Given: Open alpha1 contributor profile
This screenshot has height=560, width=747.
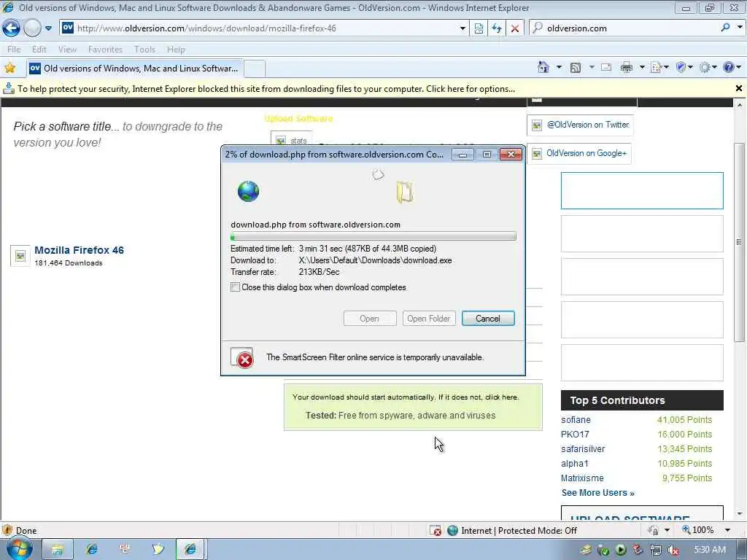Looking at the screenshot, I should point(575,463).
